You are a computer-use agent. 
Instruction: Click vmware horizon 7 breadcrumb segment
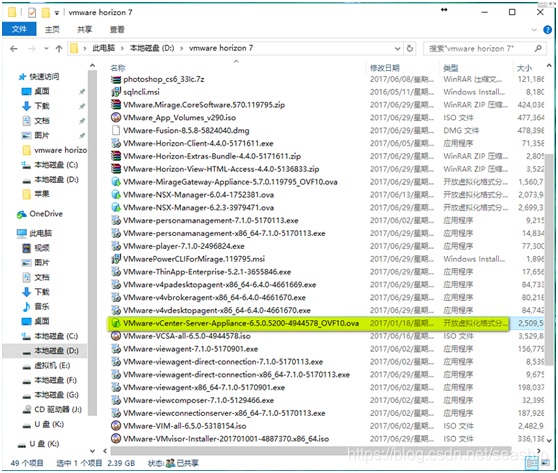tap(221, 48)
